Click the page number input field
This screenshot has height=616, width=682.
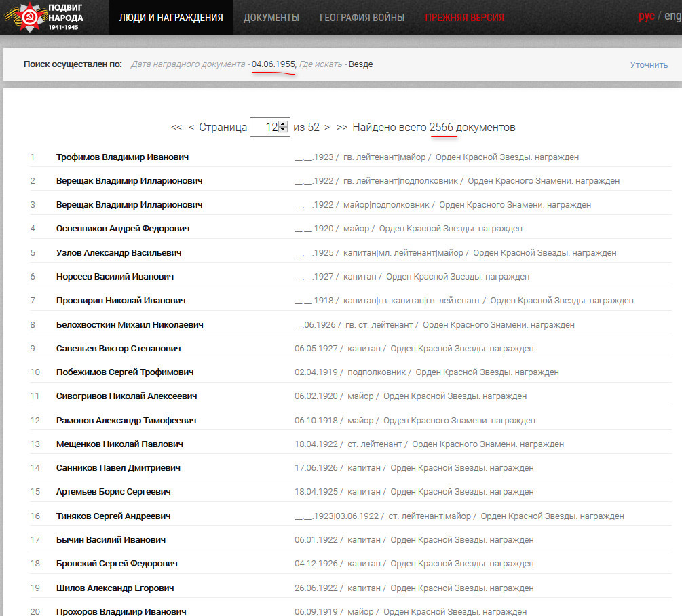265,128
